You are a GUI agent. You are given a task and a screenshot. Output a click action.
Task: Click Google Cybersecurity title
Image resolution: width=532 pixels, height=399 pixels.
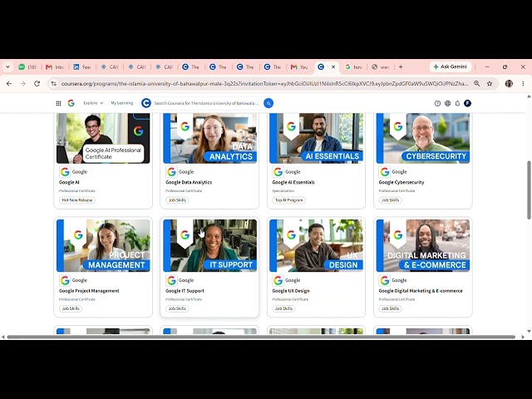[x=401, y=182]
